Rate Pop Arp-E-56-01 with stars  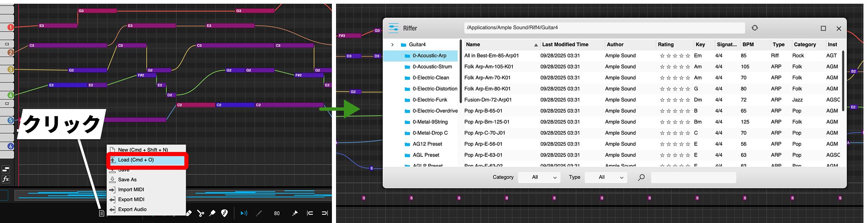pyautogui.click(x=675, y=145)
